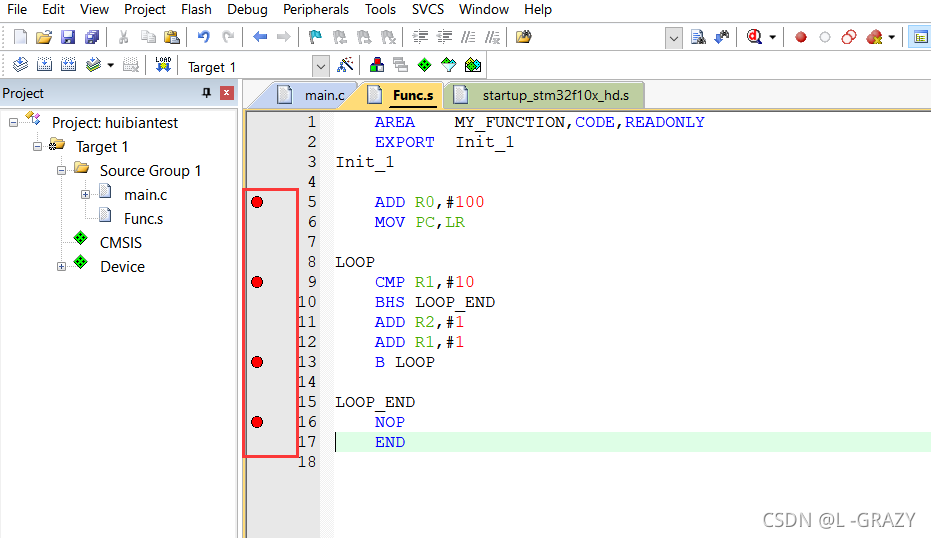
Task: Open the SVCS menu
Action: click(x=428, y=10)
